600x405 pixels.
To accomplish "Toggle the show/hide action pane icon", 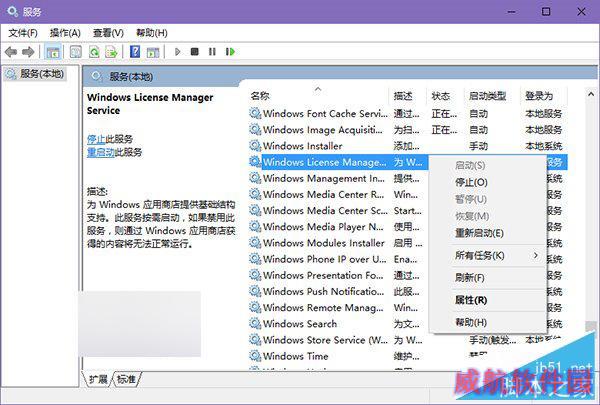I will 153,52.
